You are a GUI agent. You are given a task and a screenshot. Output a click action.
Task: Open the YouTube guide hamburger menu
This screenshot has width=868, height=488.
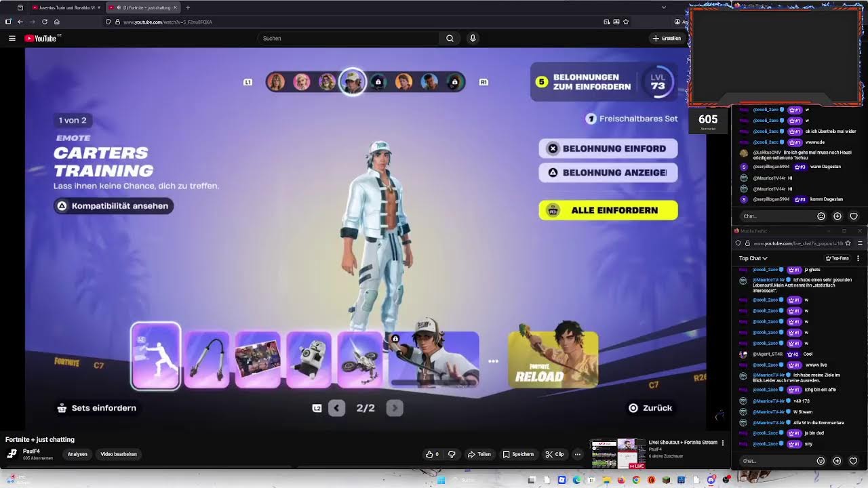point(12,39)
